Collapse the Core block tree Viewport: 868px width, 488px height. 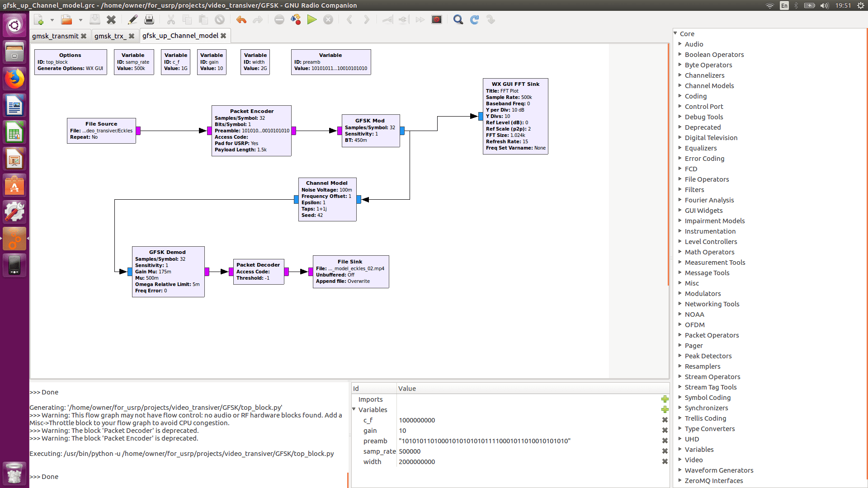pos(675,33)
